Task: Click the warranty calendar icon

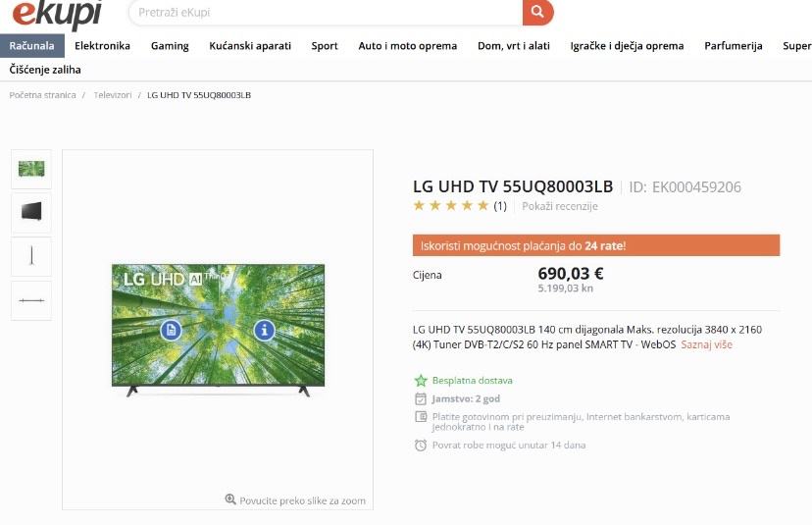Action: (x=421, y=398)
